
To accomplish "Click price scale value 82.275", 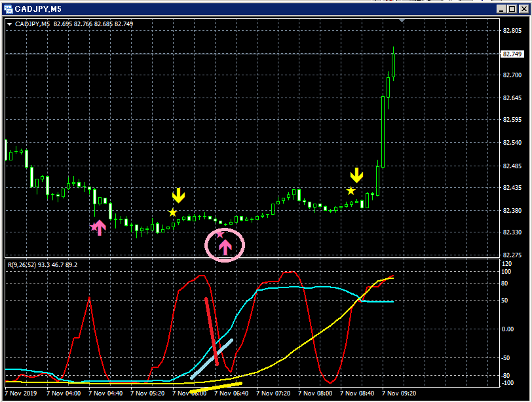I will [512, 255].
